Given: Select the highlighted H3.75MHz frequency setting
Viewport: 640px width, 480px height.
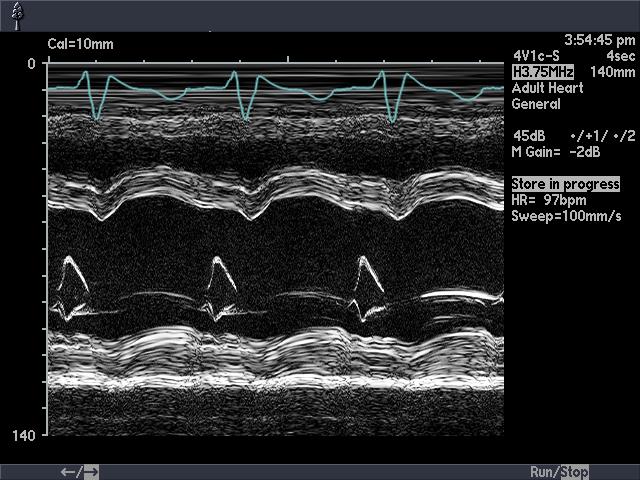Looking at the screenshot, I should point(542,72).
